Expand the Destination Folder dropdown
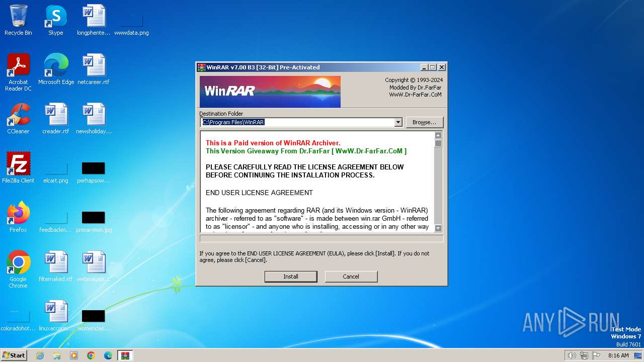Image resolution: width=644 pixels, height=362 pixels. coord(398,122)
